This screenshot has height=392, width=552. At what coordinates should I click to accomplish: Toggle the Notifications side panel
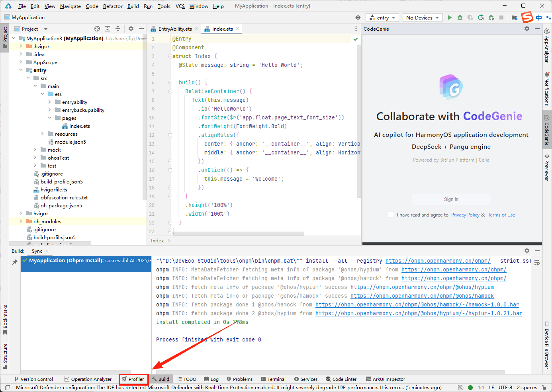[547, 88]
